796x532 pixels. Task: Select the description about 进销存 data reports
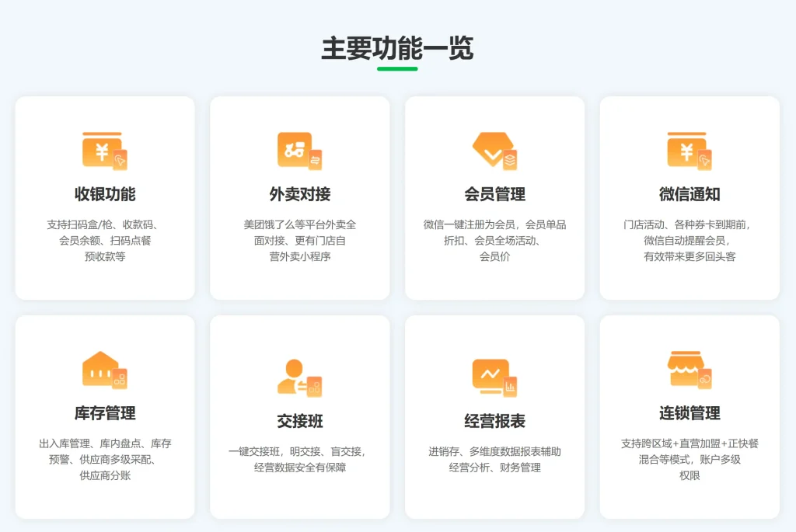494,459
